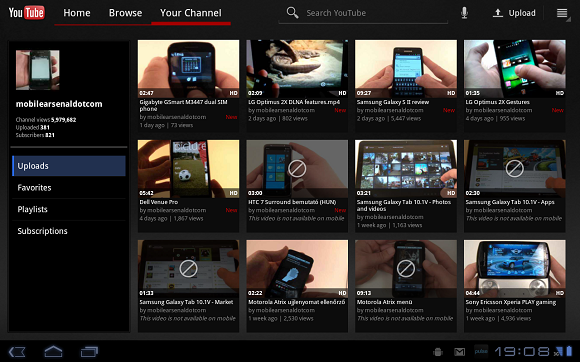580x362 pixels.
Task: Switch to the Browse tab
Action: [x=125, y=13]
